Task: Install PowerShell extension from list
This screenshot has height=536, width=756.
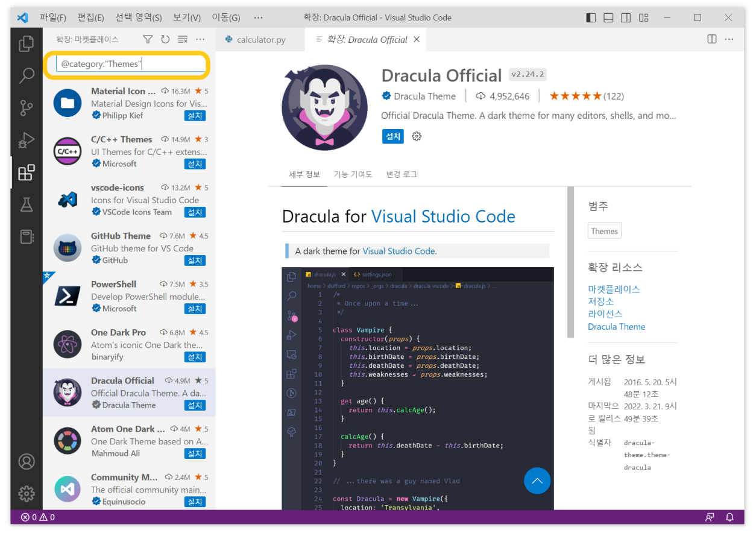Action: click(x=195, y=309)
